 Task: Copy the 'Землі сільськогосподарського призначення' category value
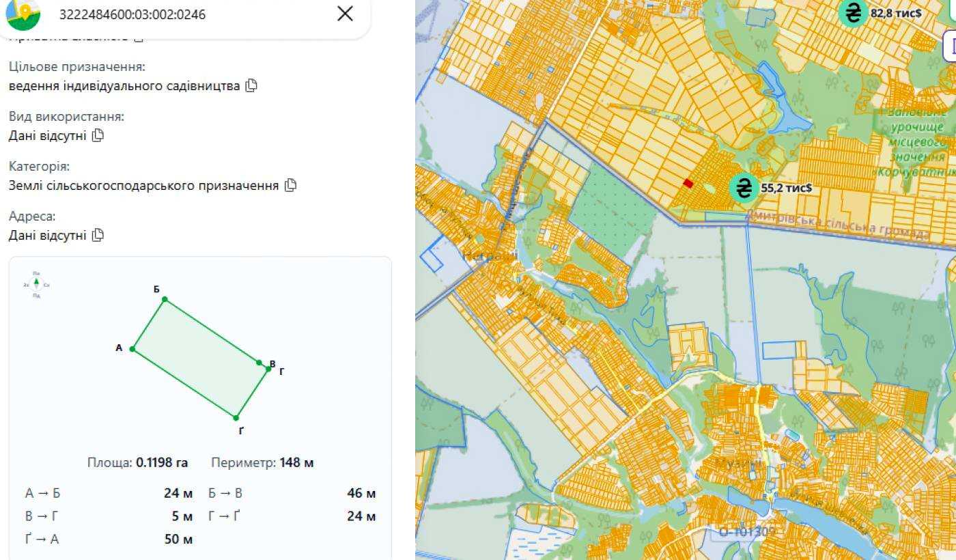coord(290,185)
